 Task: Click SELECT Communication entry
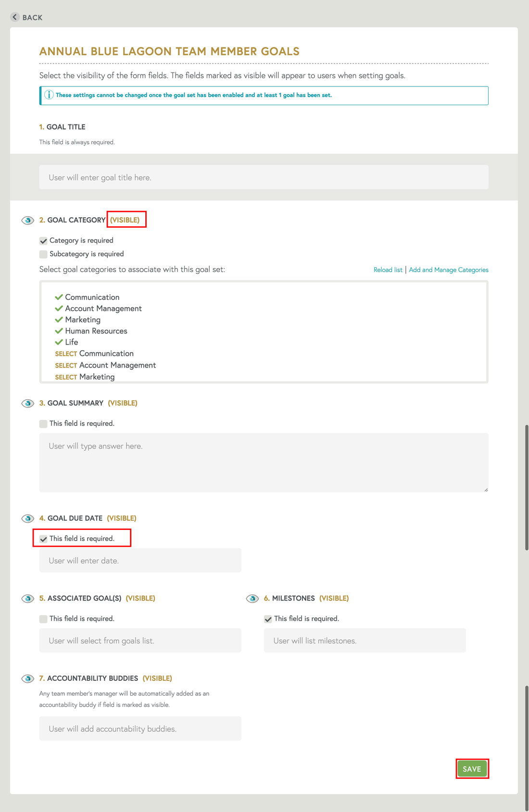[94, 354]
